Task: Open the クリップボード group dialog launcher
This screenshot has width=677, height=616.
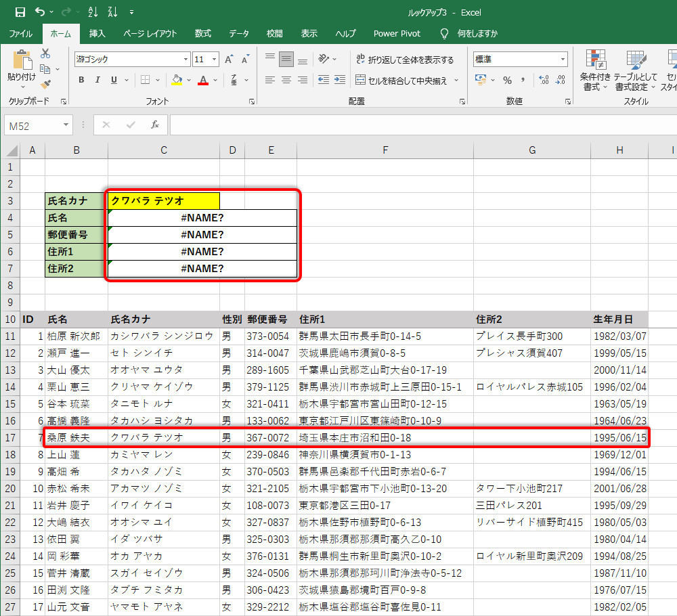Action: (x=64, y=102)
